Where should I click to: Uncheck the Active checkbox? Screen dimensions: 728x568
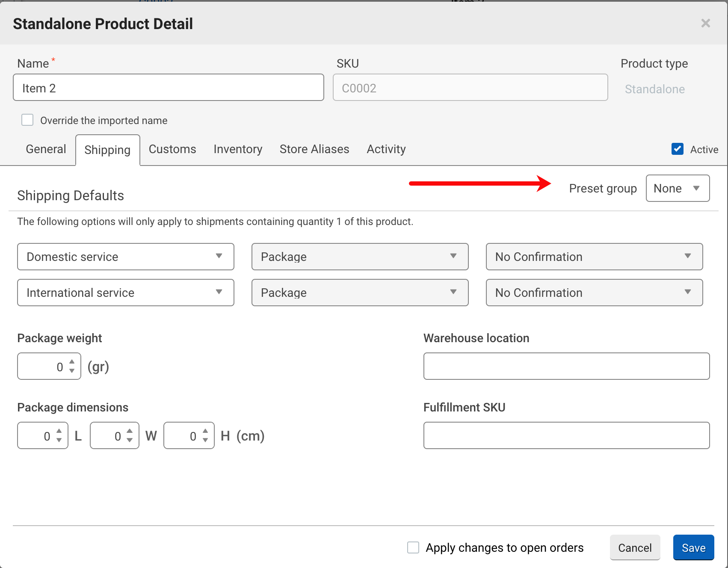(x=678, y=149)
